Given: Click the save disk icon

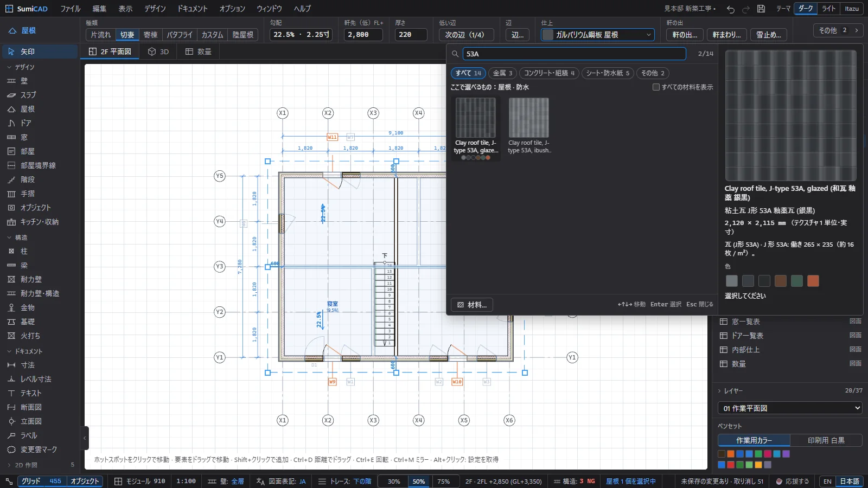Looking at the screenshot, I should click(x=761, y=9).
